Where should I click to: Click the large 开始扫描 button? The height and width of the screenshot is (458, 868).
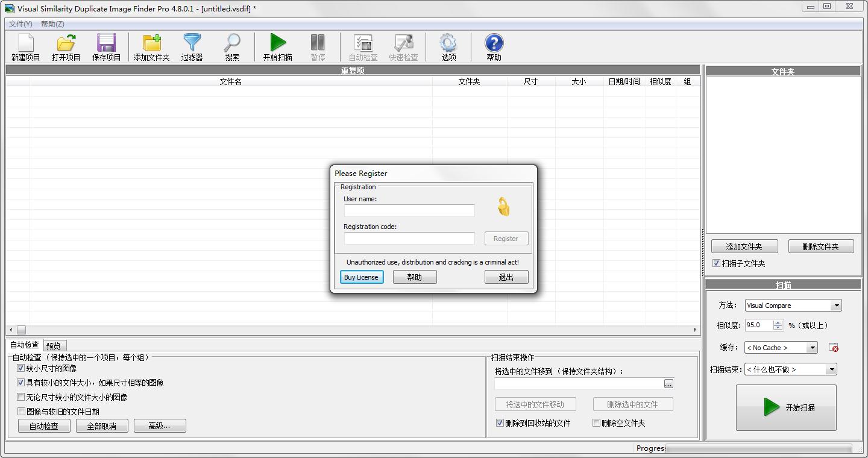pyautogui.click(x=786, y=407)
